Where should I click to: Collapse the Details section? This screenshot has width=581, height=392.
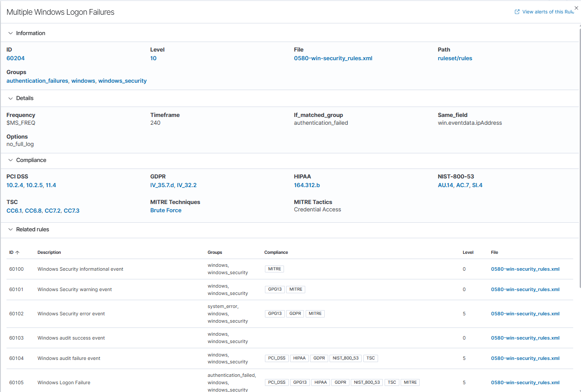[10, 98]
